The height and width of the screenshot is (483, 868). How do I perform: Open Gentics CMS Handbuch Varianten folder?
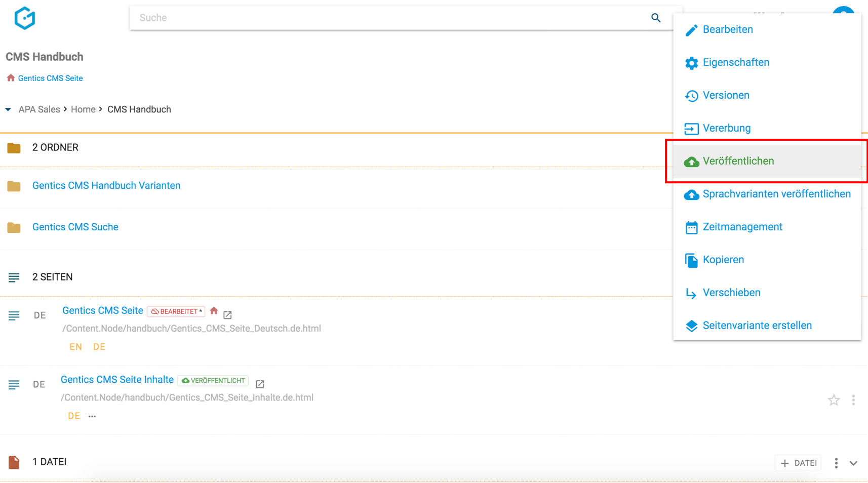pyautogui.click(x=106, y=185)
